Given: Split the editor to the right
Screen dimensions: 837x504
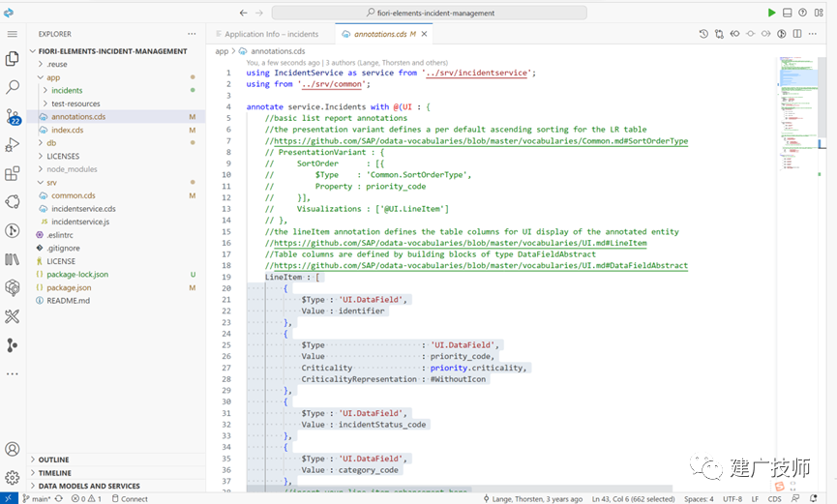Looking at the screenshot, I should pos(797,34).
